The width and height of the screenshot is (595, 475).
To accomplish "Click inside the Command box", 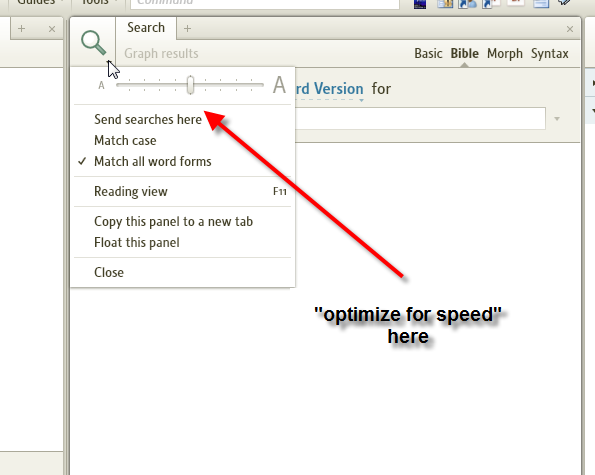I will pos(265,3).
